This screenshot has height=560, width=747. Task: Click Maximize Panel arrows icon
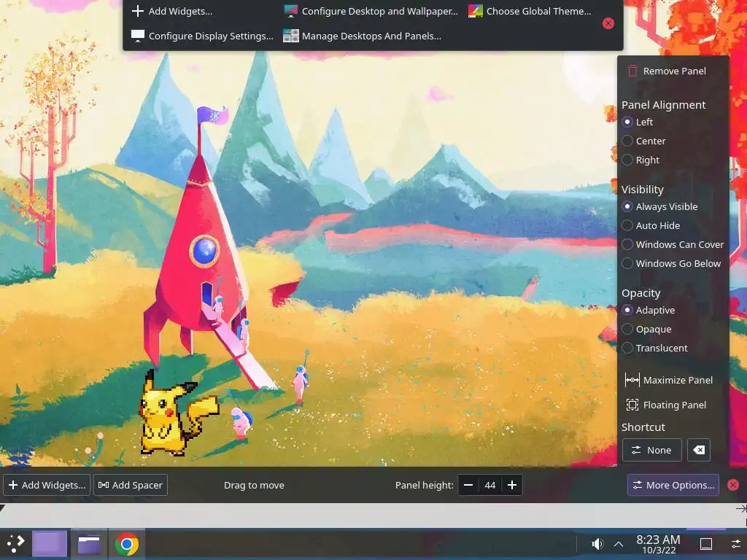click(x=632, y=380)
